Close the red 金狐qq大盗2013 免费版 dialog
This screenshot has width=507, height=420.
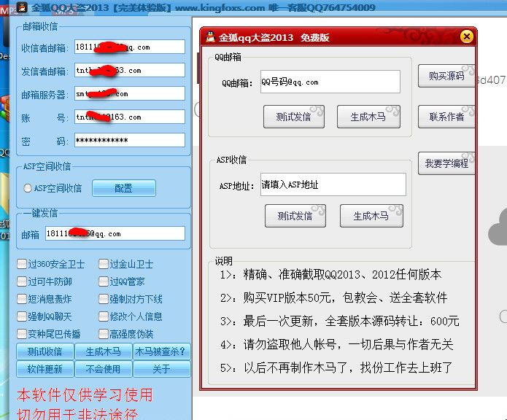click(x=467, y=36)
